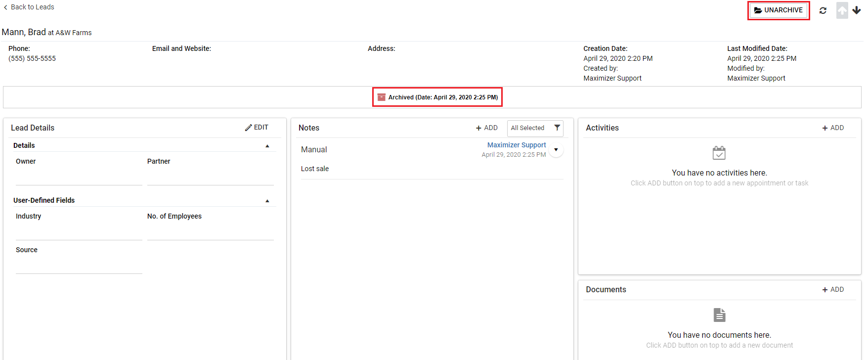Add a new note
This screenshot has height=360, width=868.
click(487, 128)
